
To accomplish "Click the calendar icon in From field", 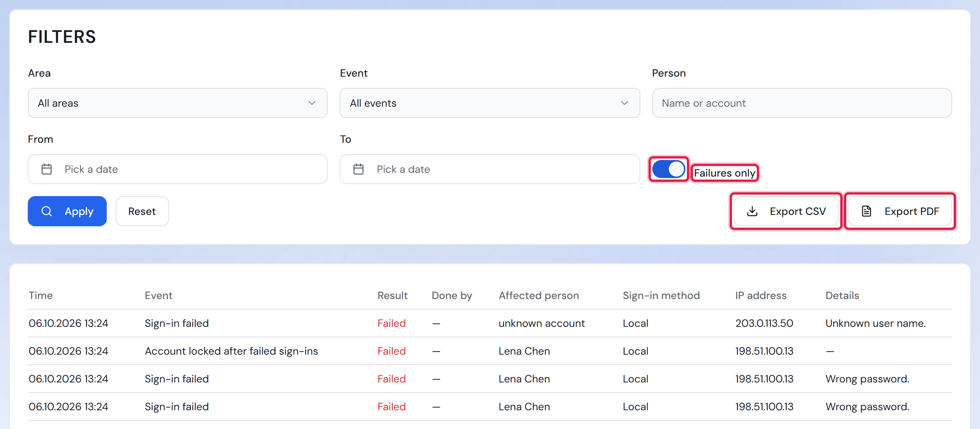I will click(x=47, y=169).
